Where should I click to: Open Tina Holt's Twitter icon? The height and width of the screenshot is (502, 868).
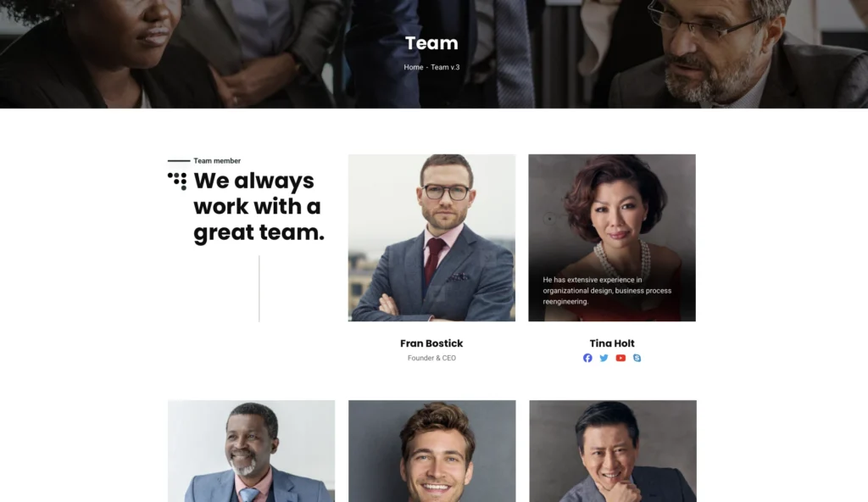pos(604,358)
